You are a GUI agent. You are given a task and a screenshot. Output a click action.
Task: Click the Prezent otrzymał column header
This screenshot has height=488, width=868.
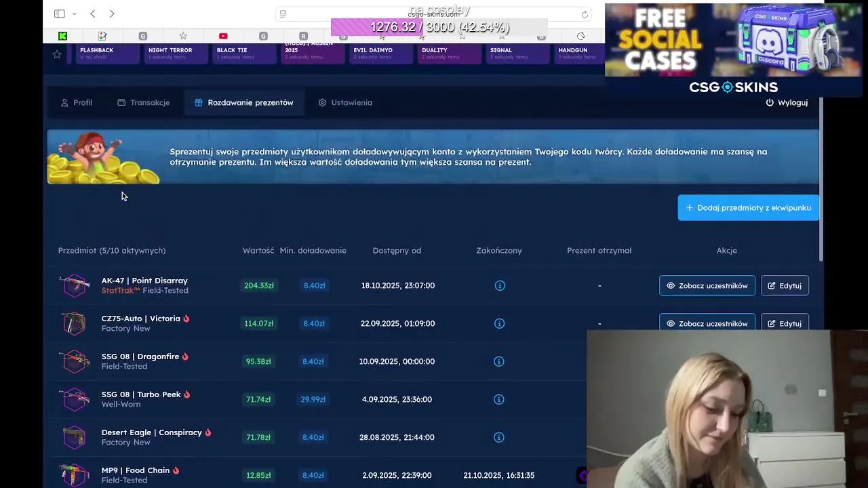tap(599, 250)
